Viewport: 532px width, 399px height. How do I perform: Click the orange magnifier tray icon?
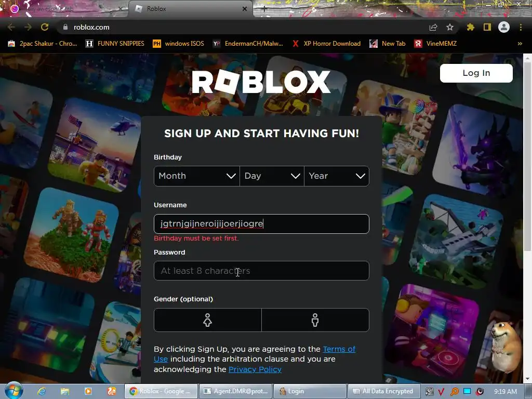point(454,392)
